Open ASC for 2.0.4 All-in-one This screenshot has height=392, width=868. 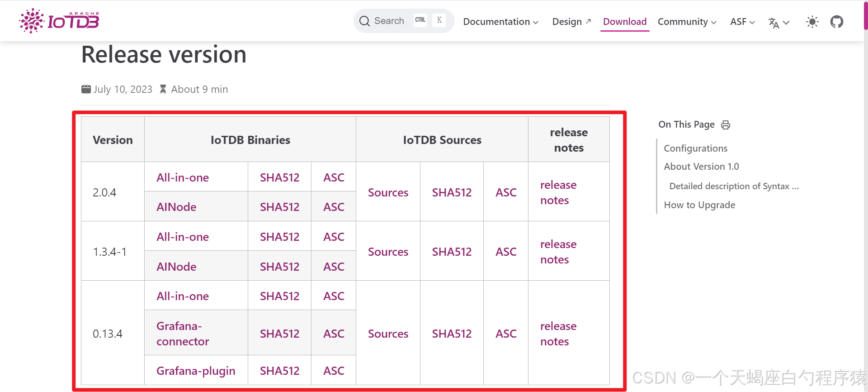[334, 177]
